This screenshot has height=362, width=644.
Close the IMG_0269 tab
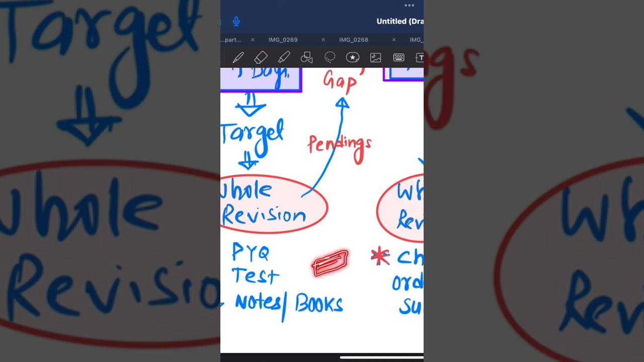click(323, 40)
